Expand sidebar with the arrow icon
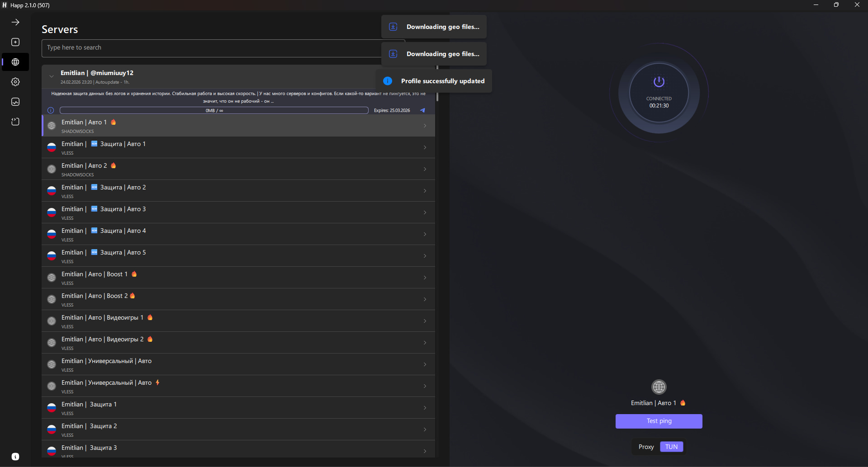Image resolution: width=868 pixels, height=467 pixels. click(15, 22)
